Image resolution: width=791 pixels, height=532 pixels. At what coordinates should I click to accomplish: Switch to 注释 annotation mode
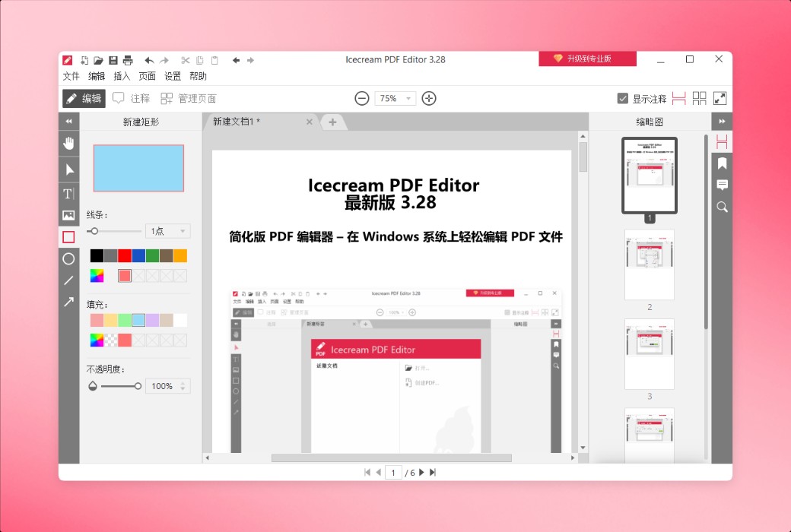pyautogui.click(x=129, y=98)
